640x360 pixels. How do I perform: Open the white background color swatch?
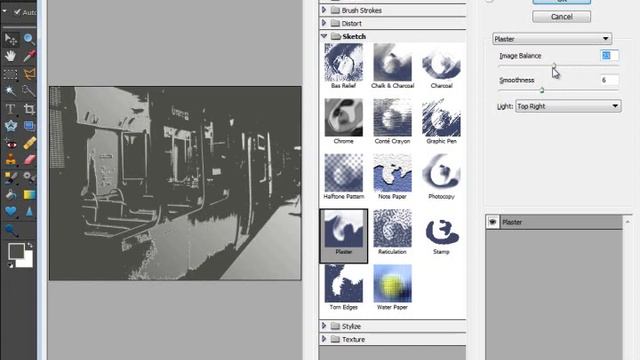pos(27,261)
